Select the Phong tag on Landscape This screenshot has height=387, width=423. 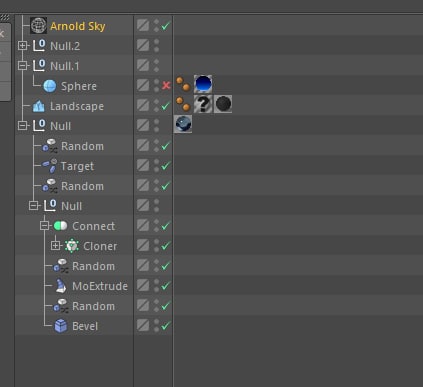(183, 104)
